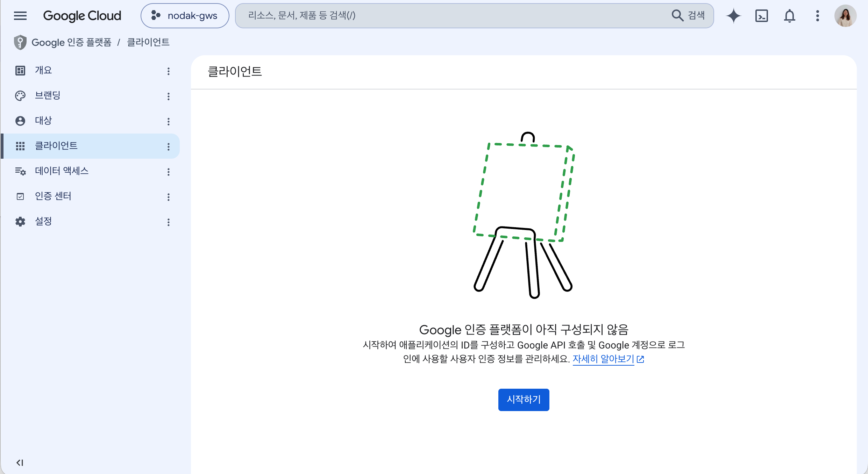The image size is (868, 474).
Task: Select the 클라이언트 sidebar item
Action: pos(91,146)
